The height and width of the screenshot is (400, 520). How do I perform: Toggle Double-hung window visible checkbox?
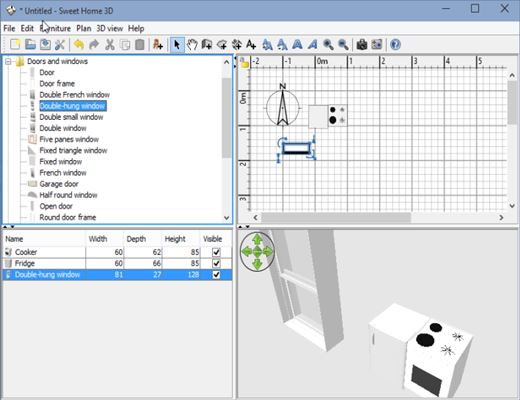(x=216, y=275)
